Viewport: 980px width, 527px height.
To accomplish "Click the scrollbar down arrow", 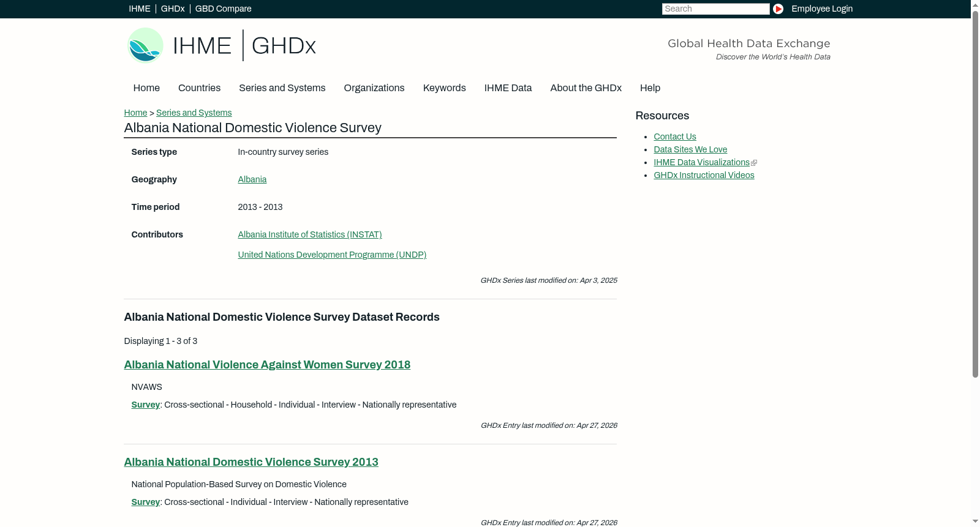I will (975, 521).
